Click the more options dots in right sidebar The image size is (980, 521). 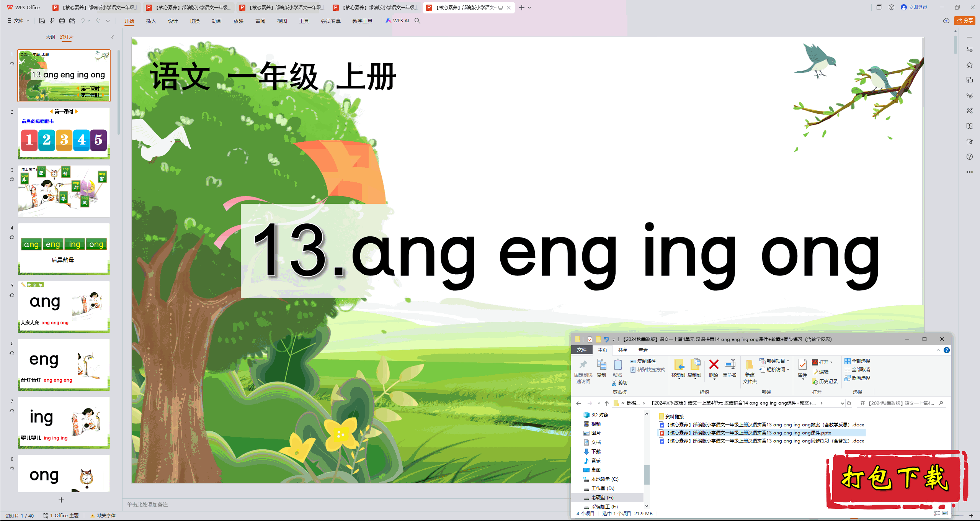(x=970, y=172)
